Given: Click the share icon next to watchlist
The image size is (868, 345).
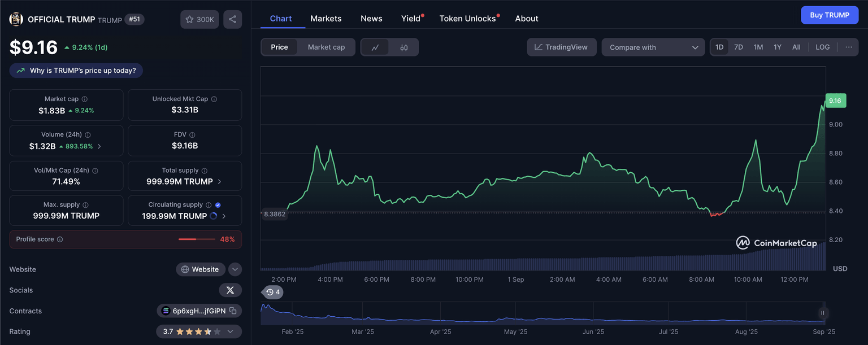Looking at the screenshot, I should pos(232,19).
